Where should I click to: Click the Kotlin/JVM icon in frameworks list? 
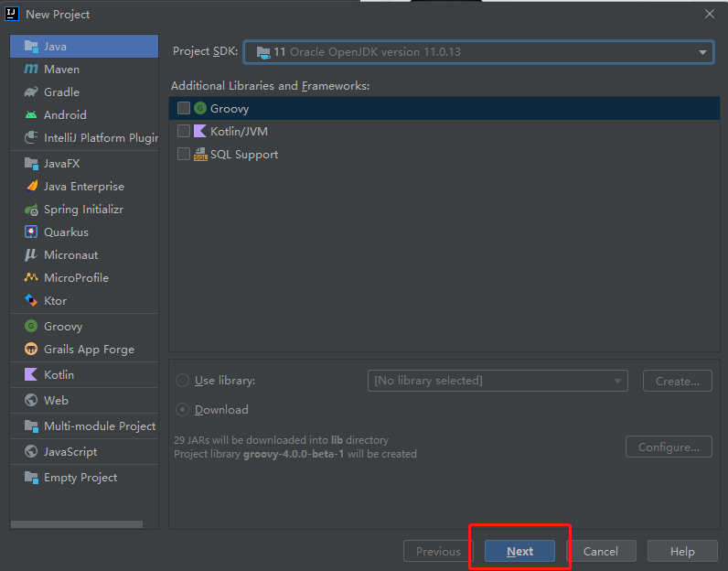tap(200, 131)
